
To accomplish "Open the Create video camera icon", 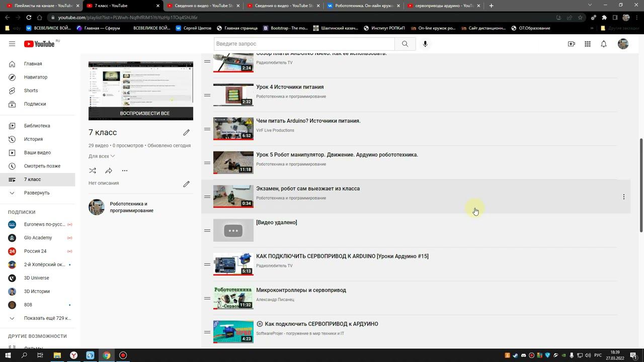I will click(572, 44).
